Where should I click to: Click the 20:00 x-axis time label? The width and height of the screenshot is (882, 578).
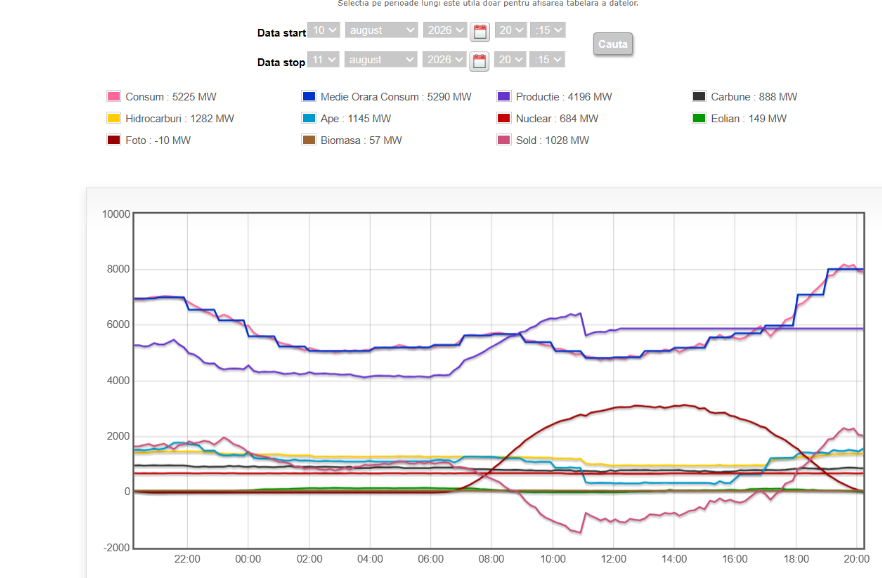pos(857,559)
